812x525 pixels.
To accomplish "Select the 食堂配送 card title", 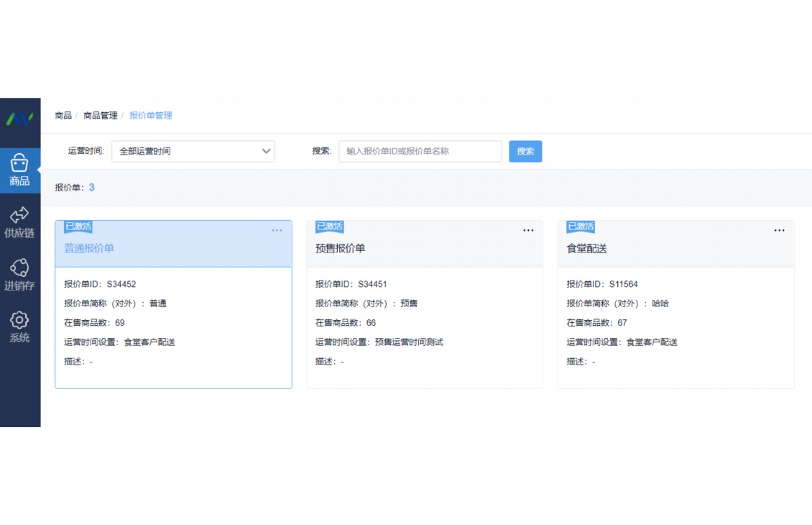I will 586,248.
